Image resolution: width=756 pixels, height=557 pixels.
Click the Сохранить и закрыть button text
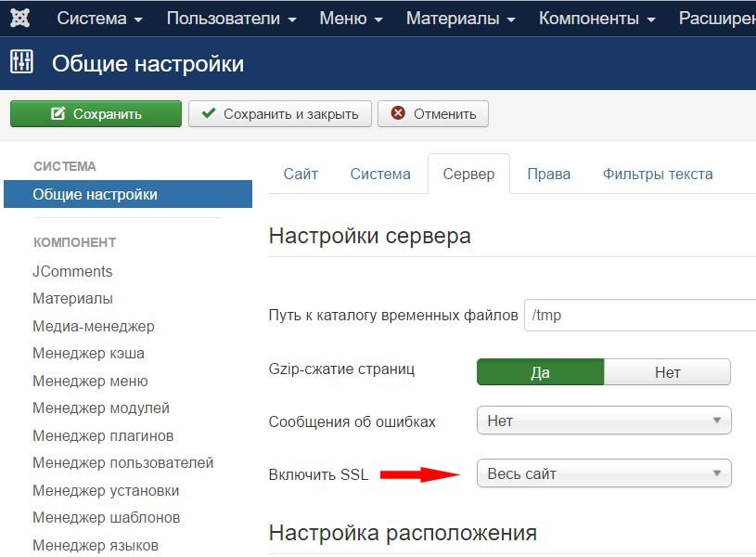click(x=290, y=114)
